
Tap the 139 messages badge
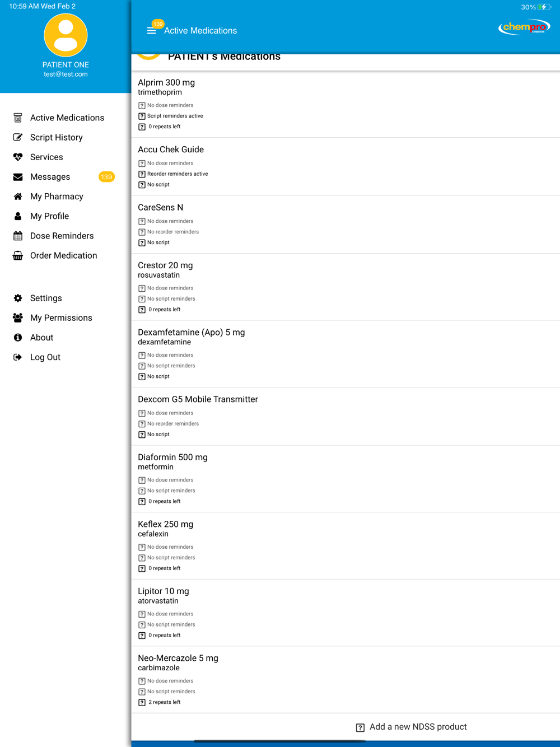click(106, 177)
